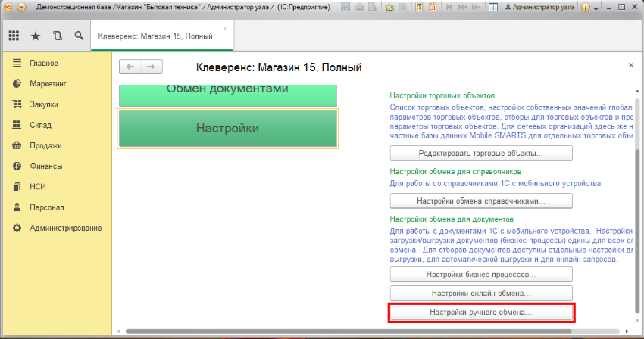
Task: Click Настройки ручного обмена... button
Action: [x=481, y=313]
